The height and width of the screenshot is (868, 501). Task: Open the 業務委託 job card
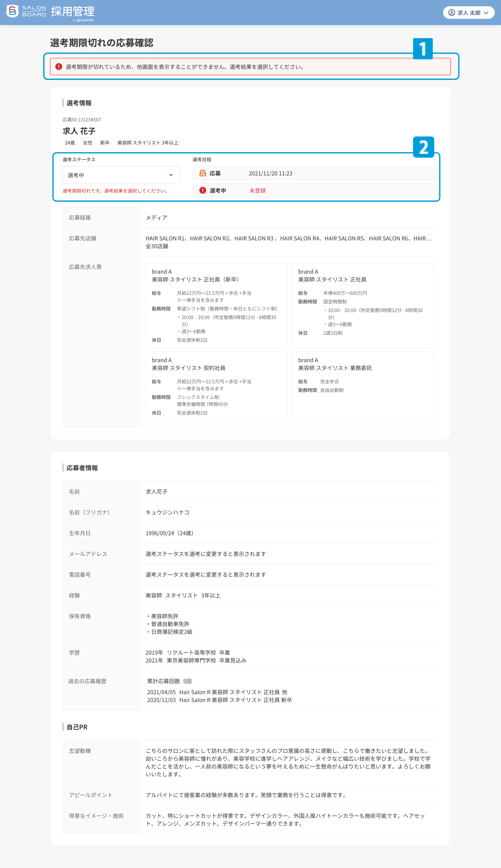coord(363,386)
